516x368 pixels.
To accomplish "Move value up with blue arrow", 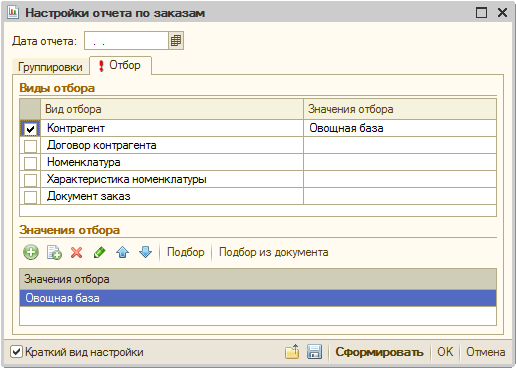I will click(x=122, y=252).
